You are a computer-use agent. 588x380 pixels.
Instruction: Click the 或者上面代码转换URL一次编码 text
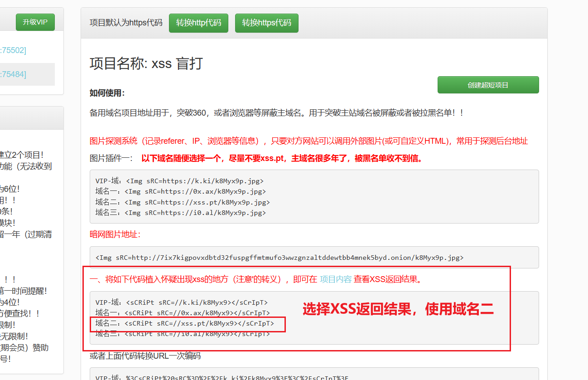tap(145, 356)
